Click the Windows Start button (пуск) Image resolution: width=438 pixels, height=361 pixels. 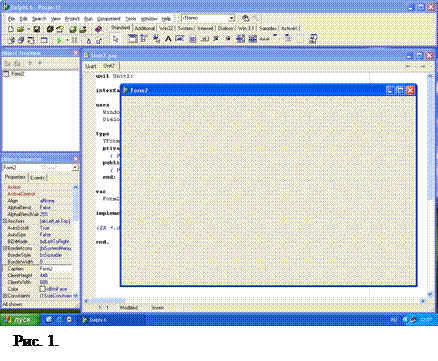20,320
